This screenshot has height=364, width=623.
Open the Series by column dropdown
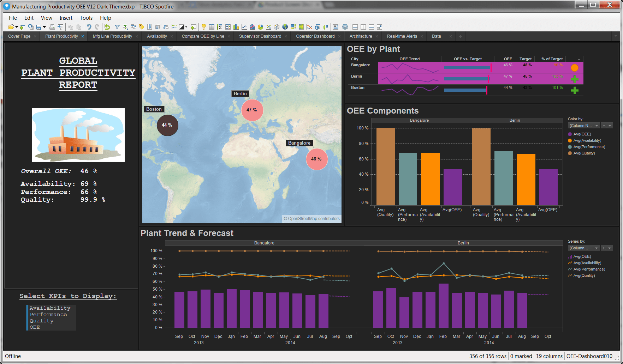(x=583, y=248)
